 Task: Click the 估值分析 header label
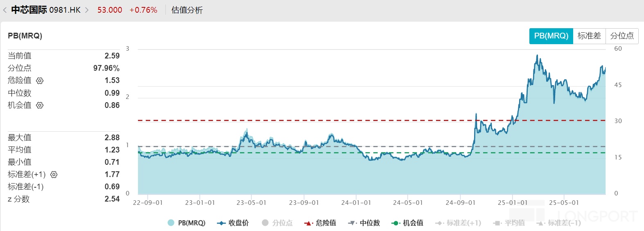[x=187, y=10]
